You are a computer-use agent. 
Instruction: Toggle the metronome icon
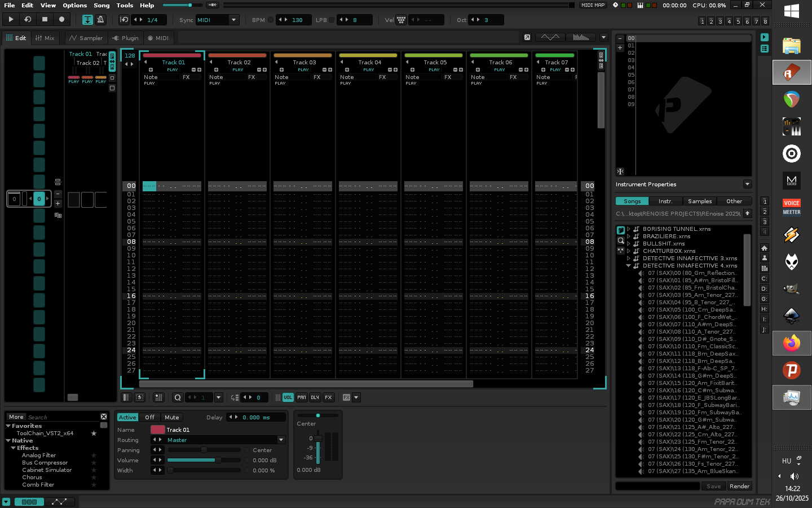click(x=100, y=20)
